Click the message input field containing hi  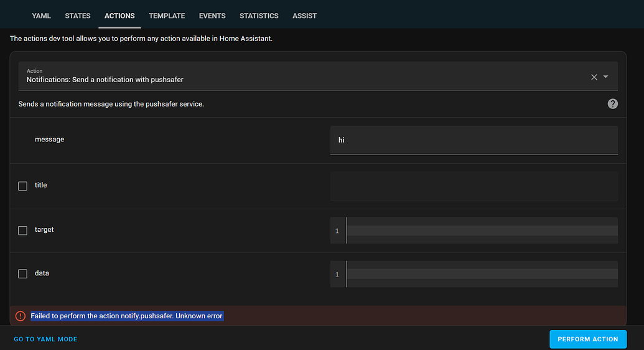[x=474, y=140]
